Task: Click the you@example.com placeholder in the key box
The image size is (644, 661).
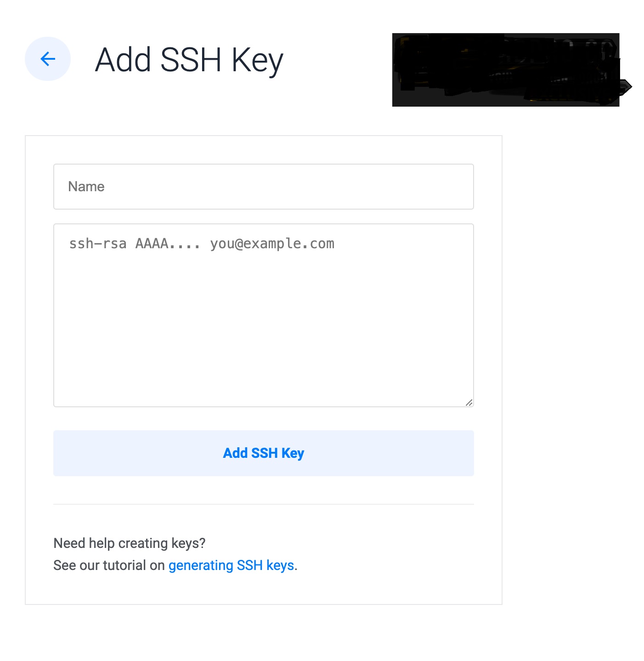Action: click(x=272, y=244)
